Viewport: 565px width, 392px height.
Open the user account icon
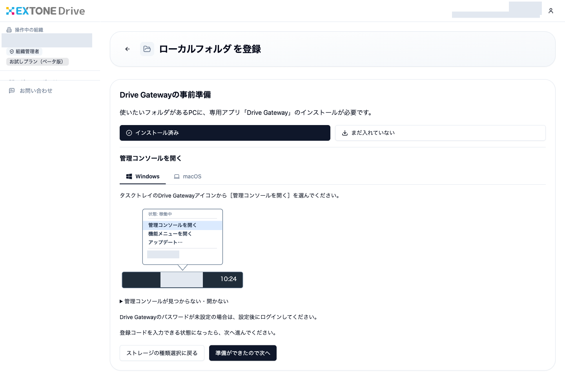pos(551,11)
